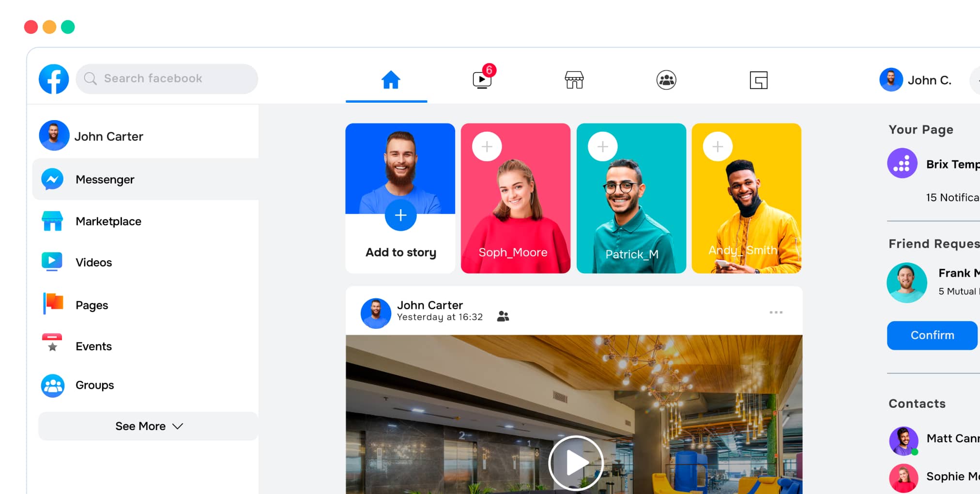Screen dimensions: 980x494
Task: Click the post timestamp Yesterday at 16:32
Action: tap(440, 317)
